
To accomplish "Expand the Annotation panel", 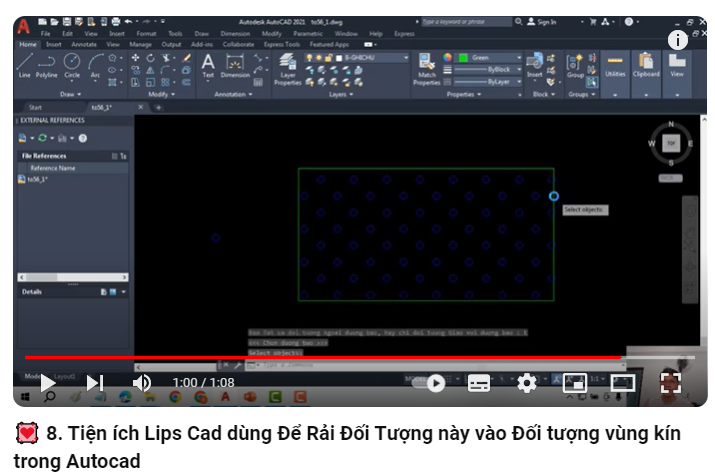I will coord(233,94).
